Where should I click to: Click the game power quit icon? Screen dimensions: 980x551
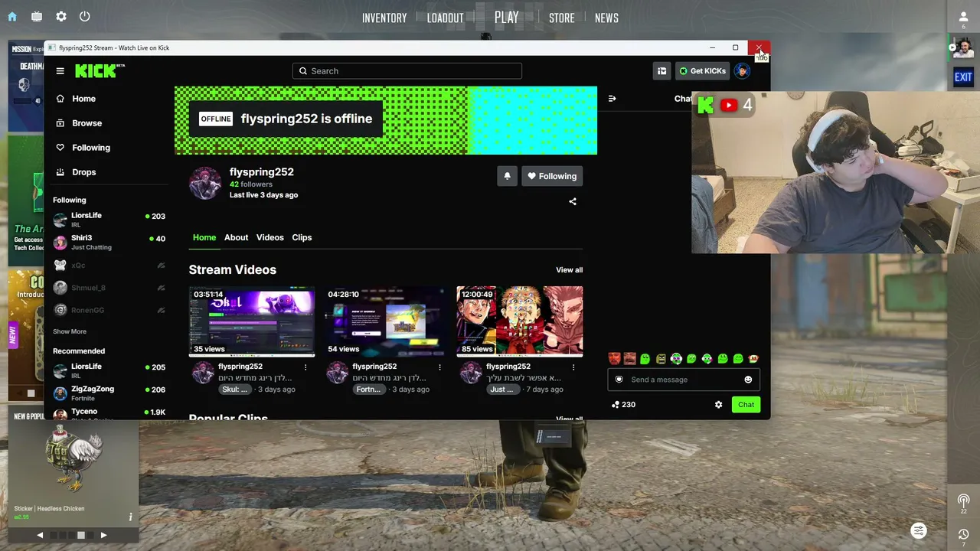coord(85,16)
